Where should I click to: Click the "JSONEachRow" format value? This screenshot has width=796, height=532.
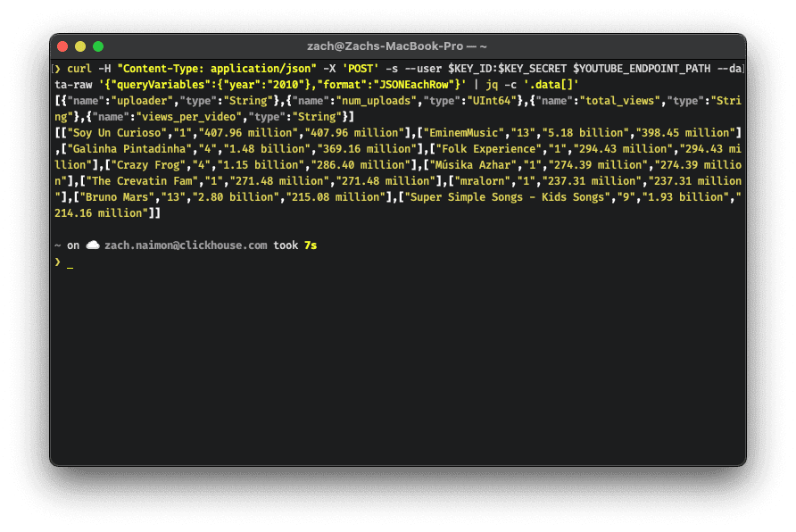(x=413, y=85)
